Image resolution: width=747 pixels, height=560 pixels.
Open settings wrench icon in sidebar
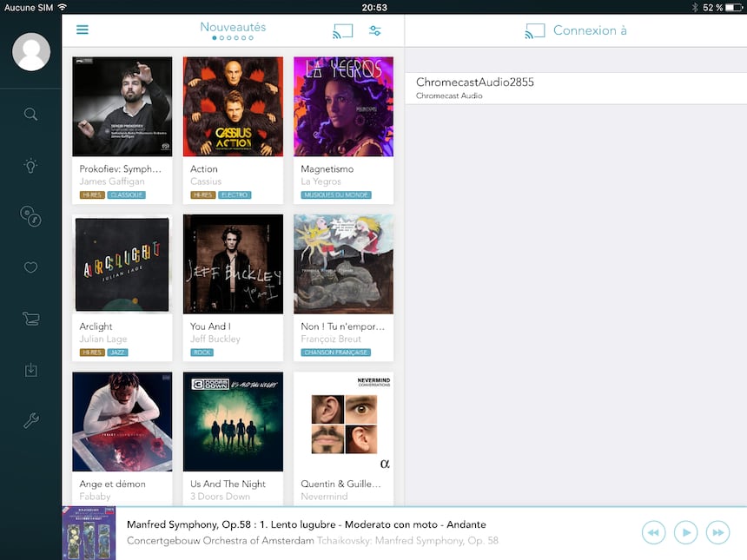point(31,421)
